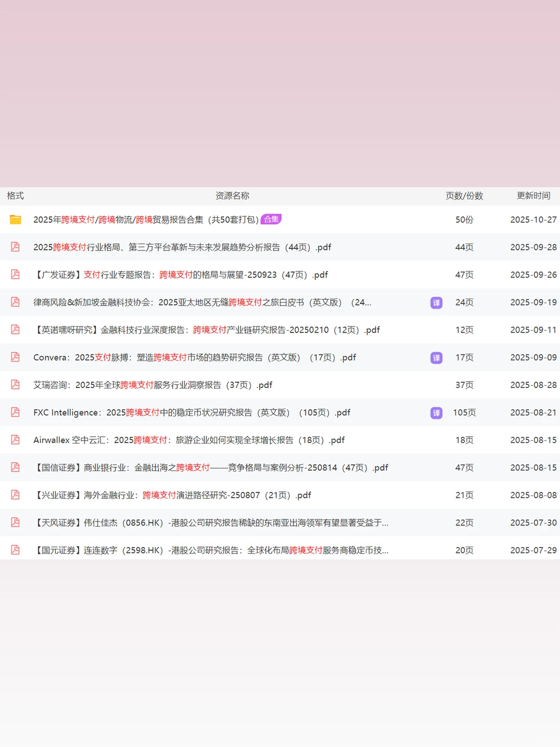560x747 pixels.
Task: Open 2025跨境支付行业格局 (44页) pdf
Action: [x=182, y=247]
